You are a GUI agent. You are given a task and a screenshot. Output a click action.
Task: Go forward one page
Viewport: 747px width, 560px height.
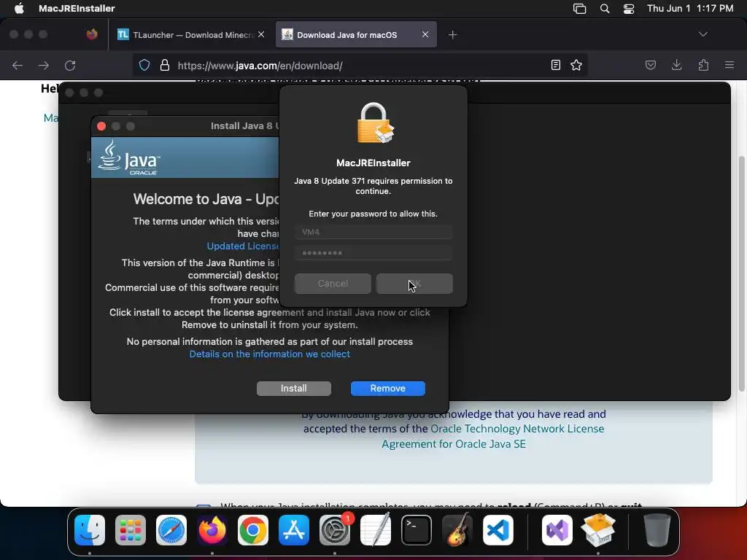click(x=44, y=65)
